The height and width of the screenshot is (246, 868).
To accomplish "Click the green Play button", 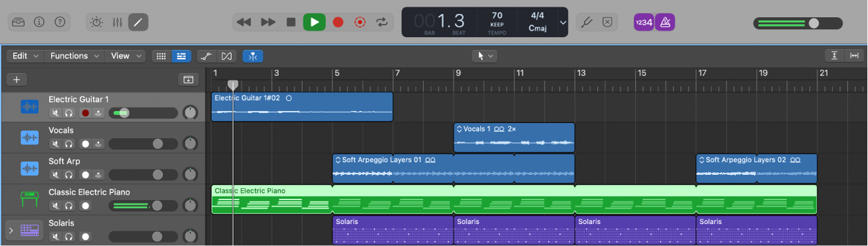I will coord(314,22).
